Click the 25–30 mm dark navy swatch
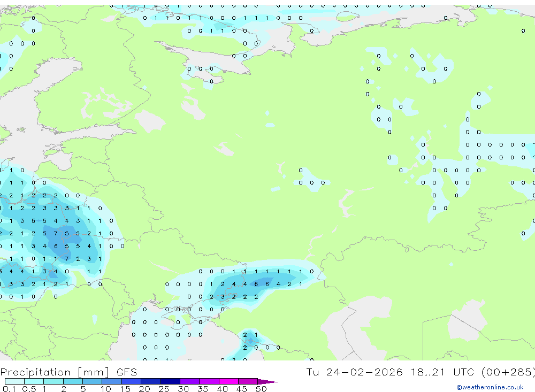This screenshot has height=392, width=535. click(x=170, y=381)
